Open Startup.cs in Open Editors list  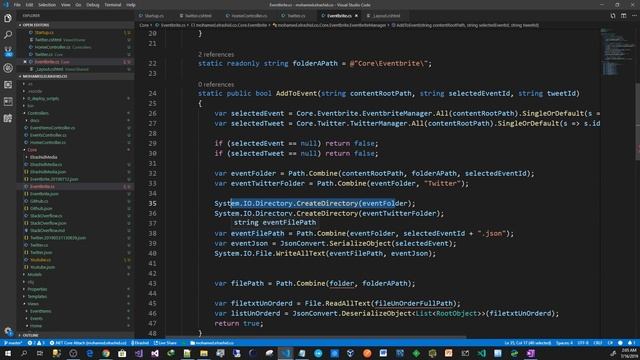(44, 33)
